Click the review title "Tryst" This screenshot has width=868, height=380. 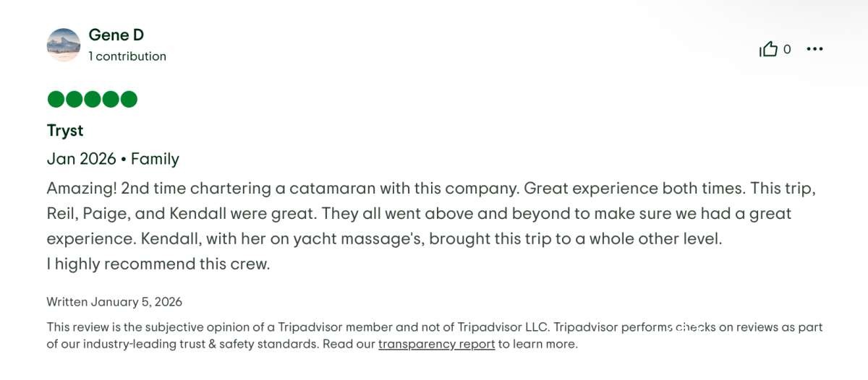[65, 131]
